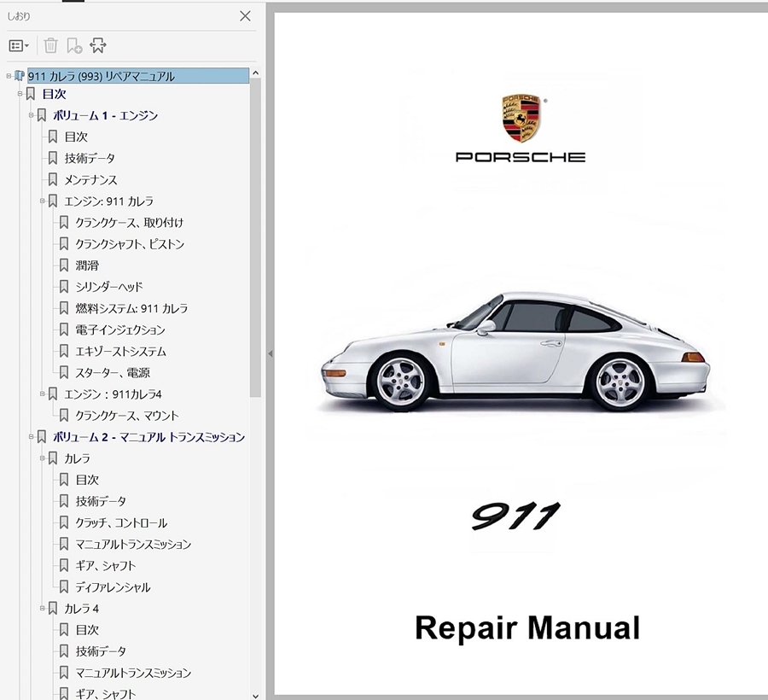Collapse the ボリューム 1 - エンジン section
Screen dimensions: 768x700
(31, 115)
